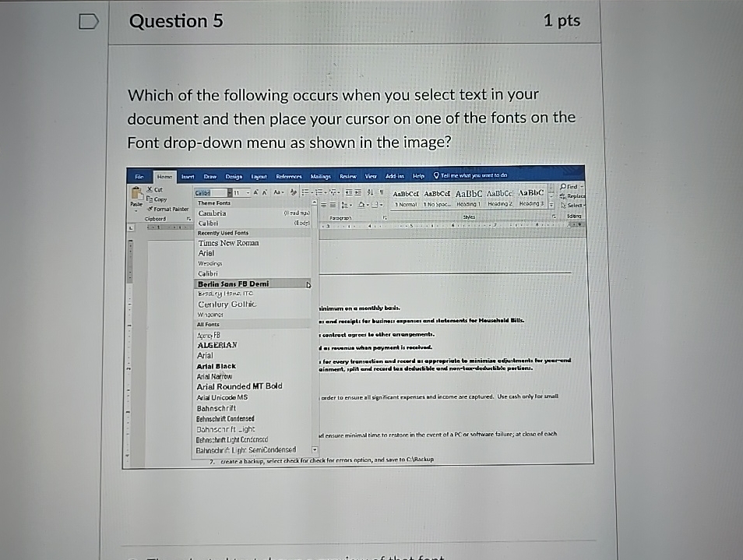Switch to the Review ribbon tab
This screenshot has height=560, width=743.
click(x=348, y=176)
